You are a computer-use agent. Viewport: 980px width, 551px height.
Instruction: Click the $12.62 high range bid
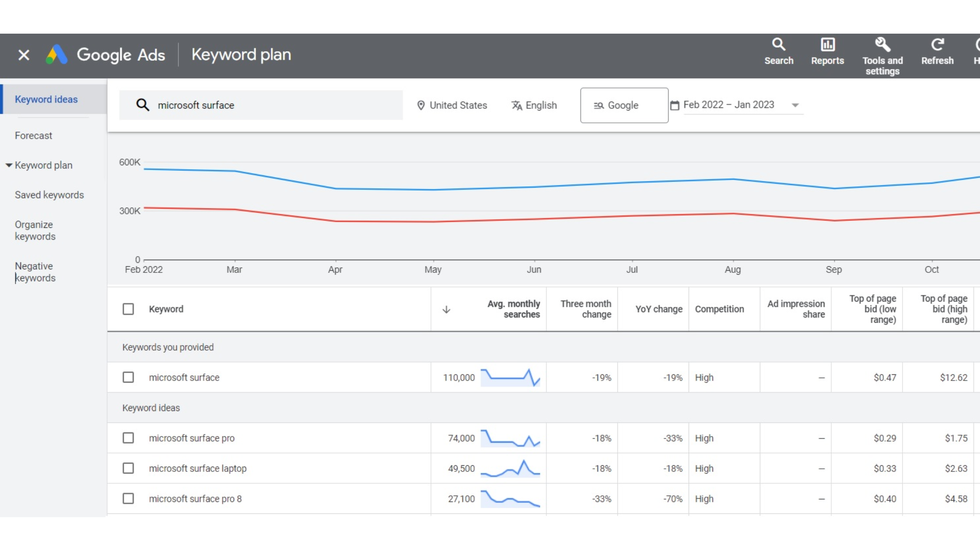point(954,377)
